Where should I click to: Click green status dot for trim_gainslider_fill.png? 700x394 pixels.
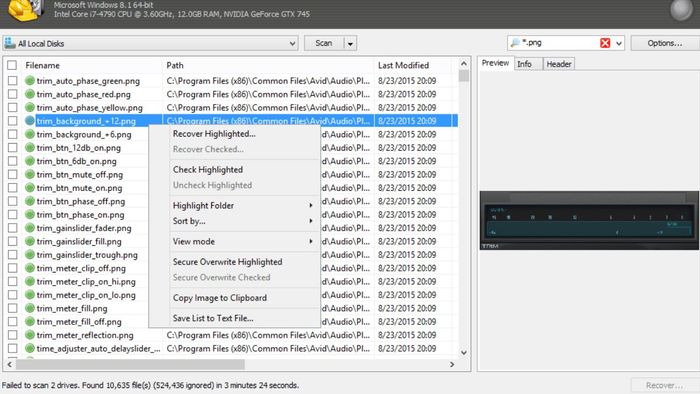click(x=30, y=241)
